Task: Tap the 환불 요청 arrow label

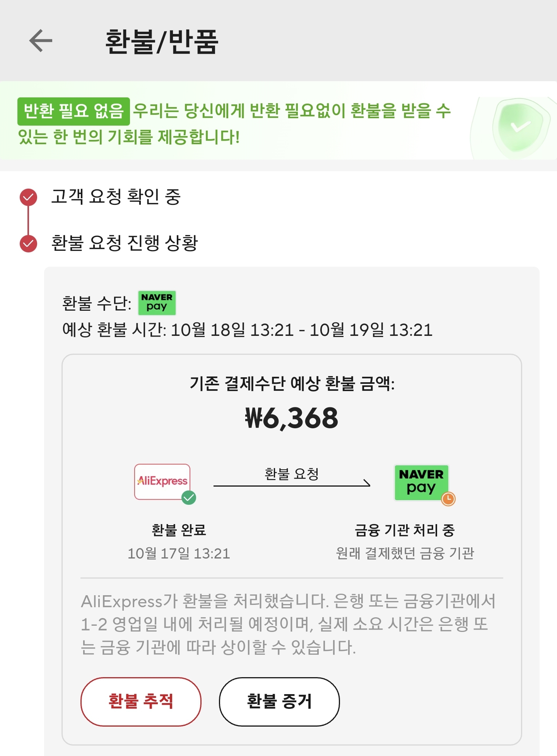Action: [x=291, y=474]
